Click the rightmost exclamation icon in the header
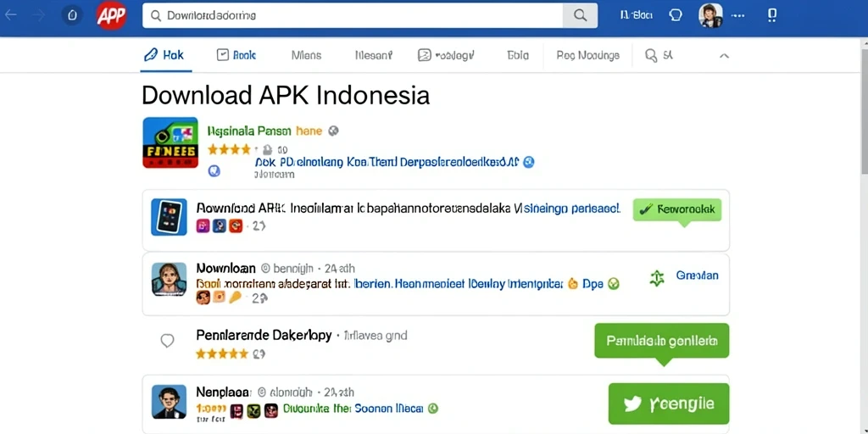868x434 pixels. click(x=772, y=15)
